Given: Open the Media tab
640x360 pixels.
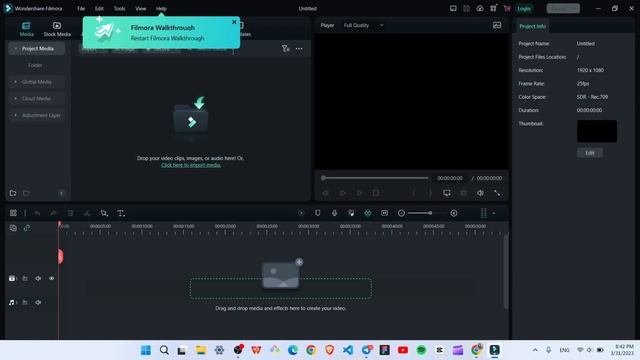Looking at the screenshot, I should 27,29.
